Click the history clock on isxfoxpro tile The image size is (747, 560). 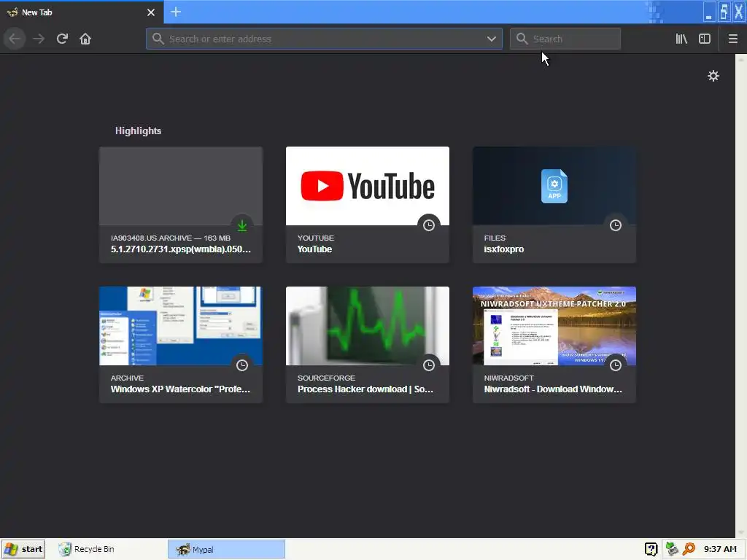[x=616, y=225]
